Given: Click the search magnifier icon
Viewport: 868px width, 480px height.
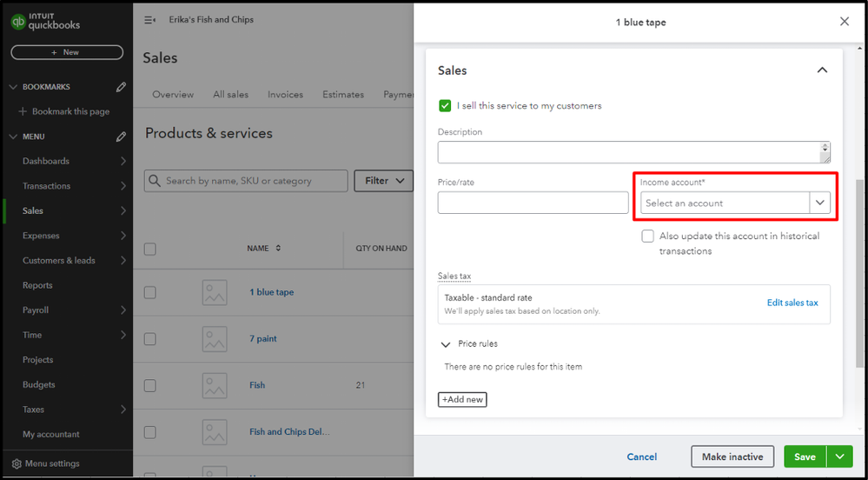Looking at the screenshot, I should (155, 181).
